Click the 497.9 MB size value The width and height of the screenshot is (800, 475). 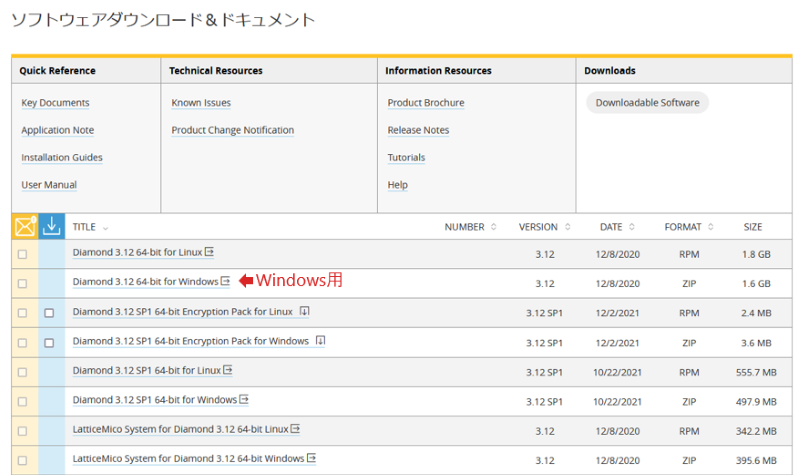pyautogui.click(x=756, y=402)
